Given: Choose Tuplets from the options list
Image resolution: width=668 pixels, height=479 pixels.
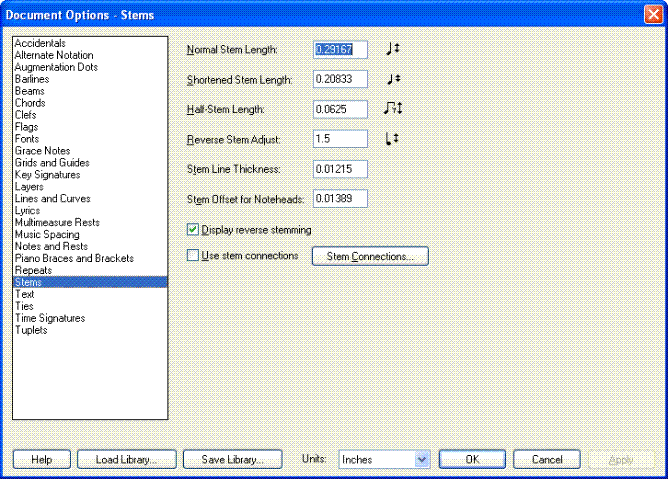Looking at the screenshot, I should [x=30, y=330].
